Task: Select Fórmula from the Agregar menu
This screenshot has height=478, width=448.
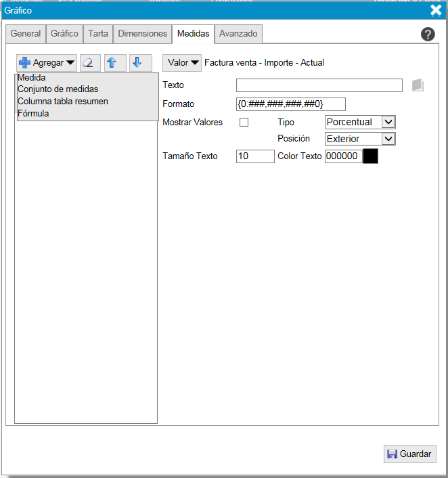Action: (33, 114)
